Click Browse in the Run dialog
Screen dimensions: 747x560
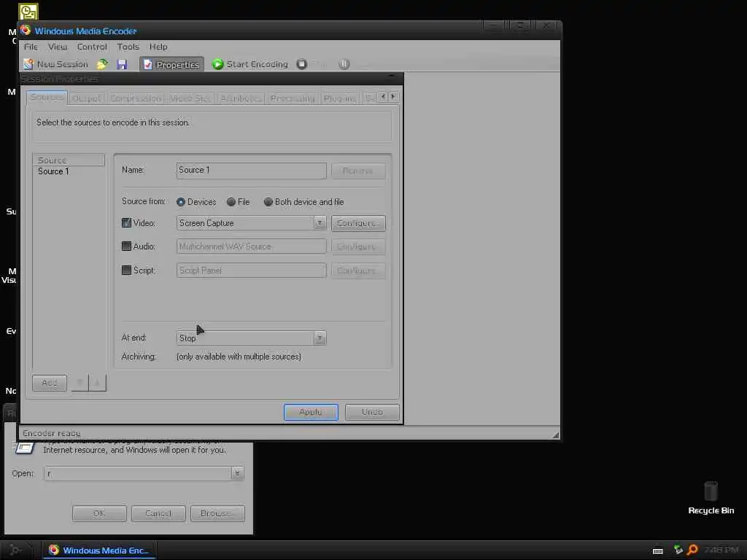[x=217, y=513]
